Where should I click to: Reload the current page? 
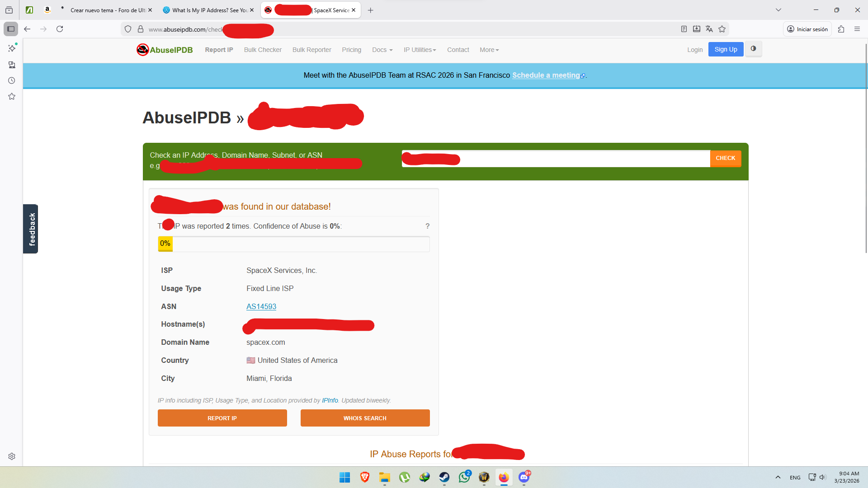point(60,29)
